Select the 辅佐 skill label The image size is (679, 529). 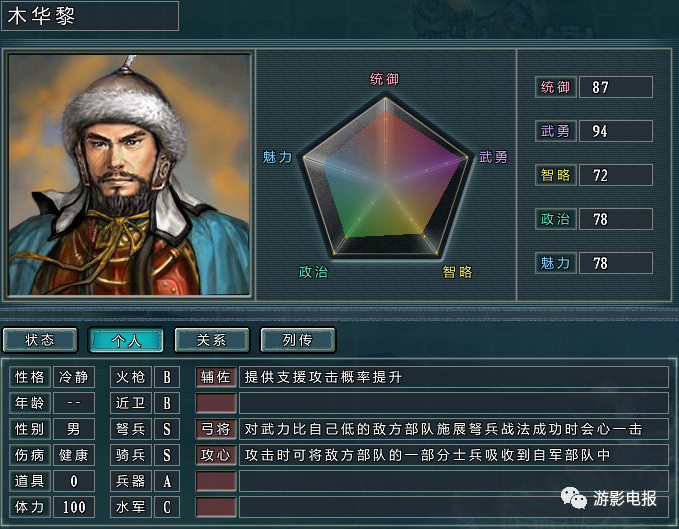[216, 377]
